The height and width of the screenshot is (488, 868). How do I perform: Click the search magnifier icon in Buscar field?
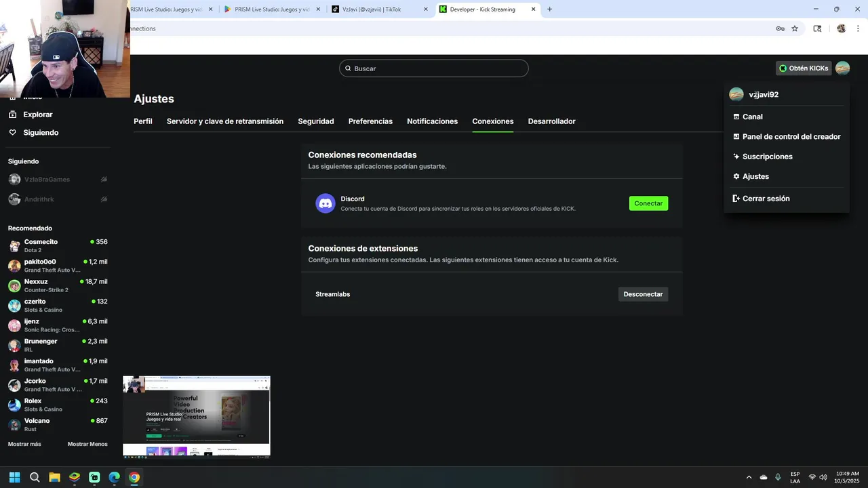(x=349, y=68)
